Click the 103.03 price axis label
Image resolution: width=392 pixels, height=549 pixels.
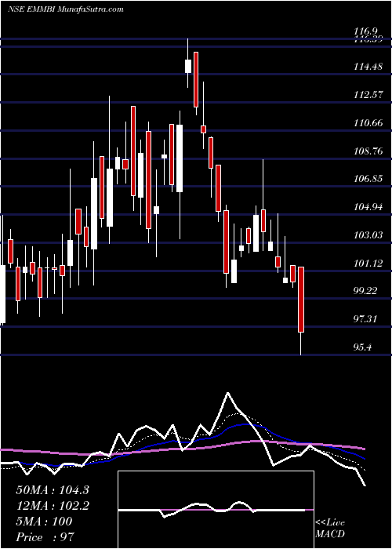[x=368, y=235]
